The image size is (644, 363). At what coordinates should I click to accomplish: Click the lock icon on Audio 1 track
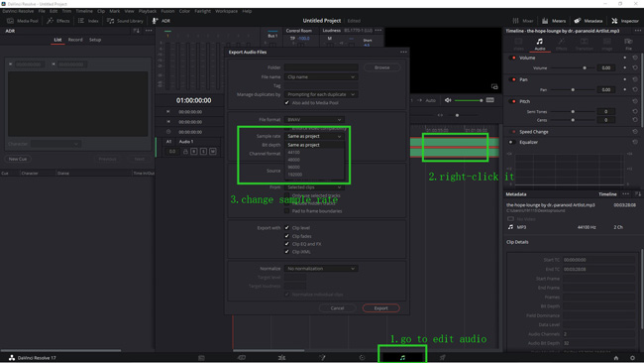(185, 152)
